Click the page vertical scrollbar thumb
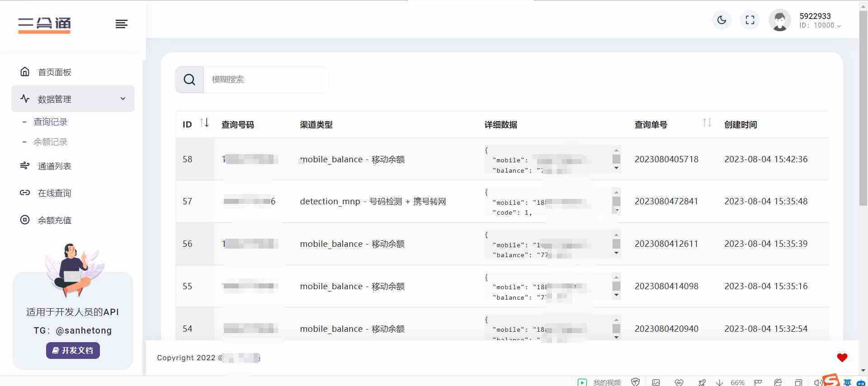 (863, 108)
